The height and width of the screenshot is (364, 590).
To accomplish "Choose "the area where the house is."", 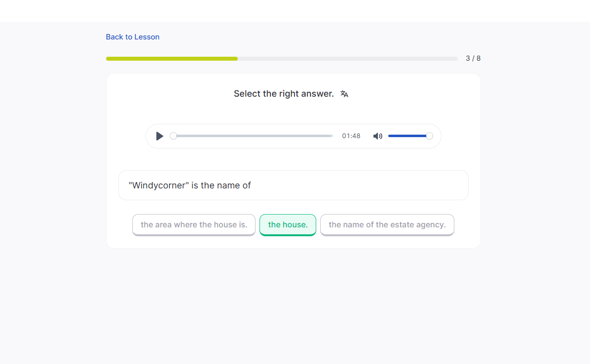I will pos(194,225).
